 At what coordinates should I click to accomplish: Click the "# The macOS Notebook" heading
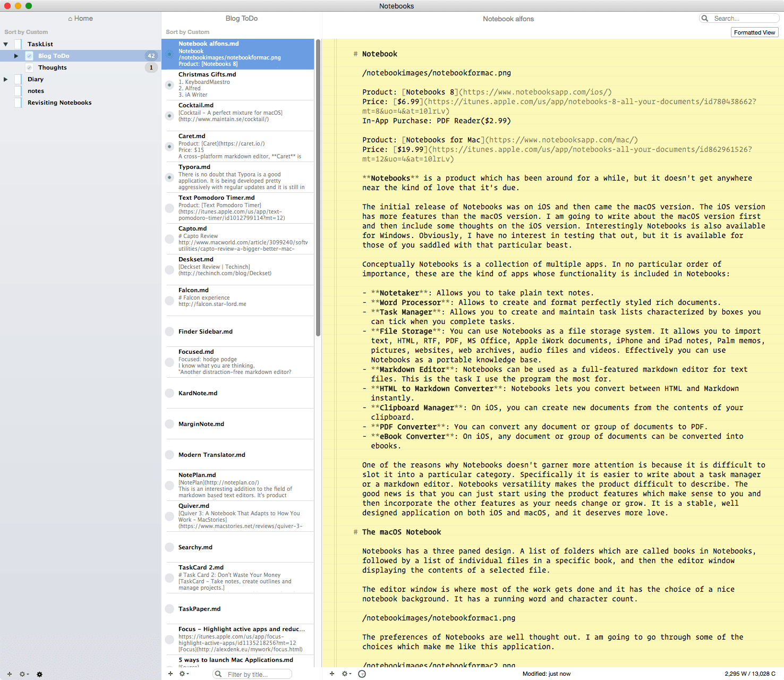tap(397, 532)
